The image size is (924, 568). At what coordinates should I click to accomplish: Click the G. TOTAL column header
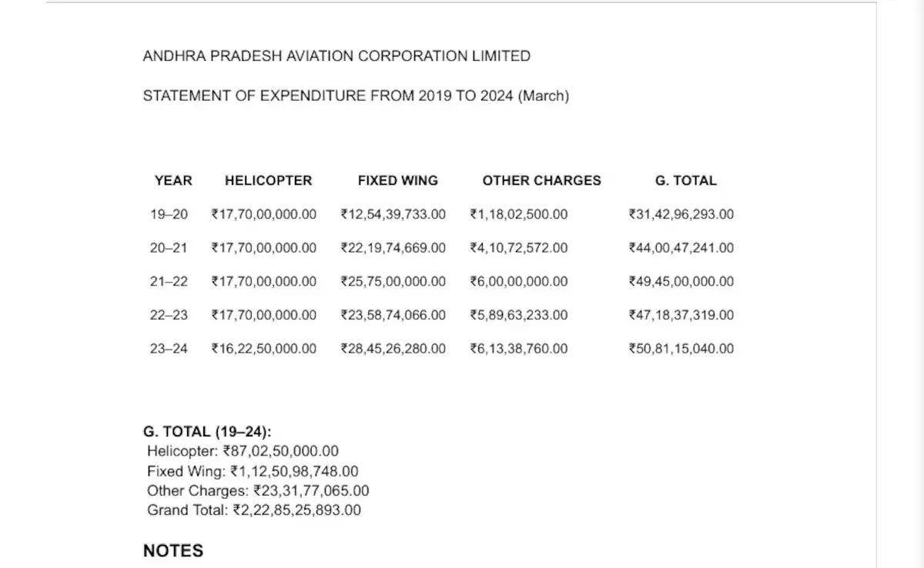(x=685, y=181)
